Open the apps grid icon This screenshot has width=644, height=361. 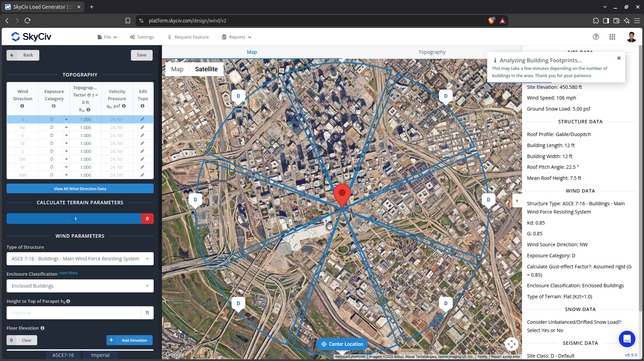tap(612, 37)
